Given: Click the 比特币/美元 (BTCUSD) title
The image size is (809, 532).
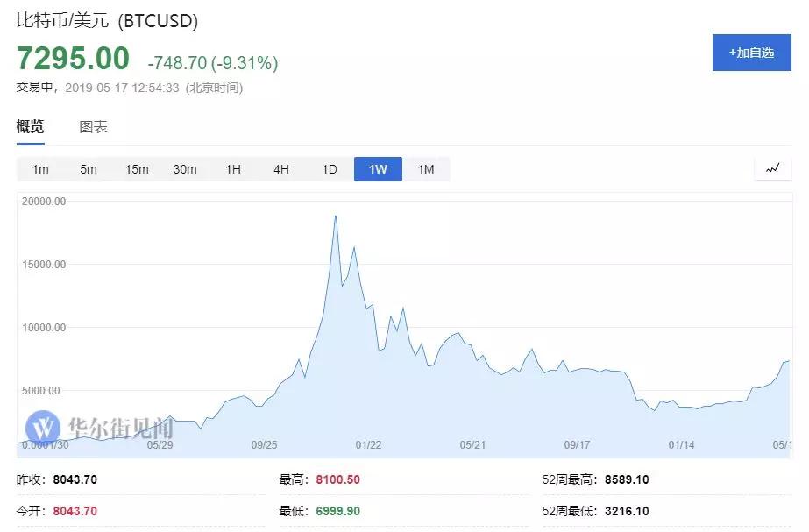Looking at the screenshot, I should (x=107, y=20).
